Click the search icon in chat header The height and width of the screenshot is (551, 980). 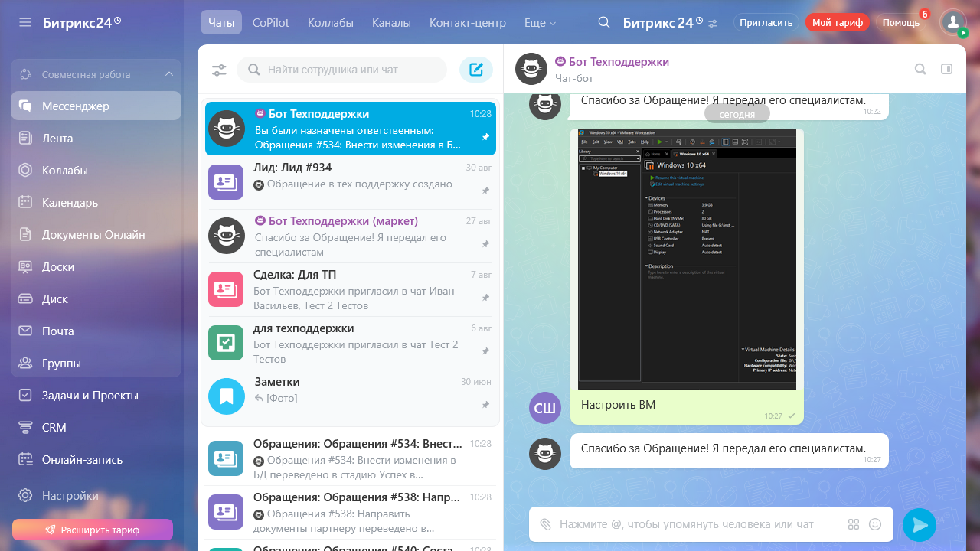(920, 69)
